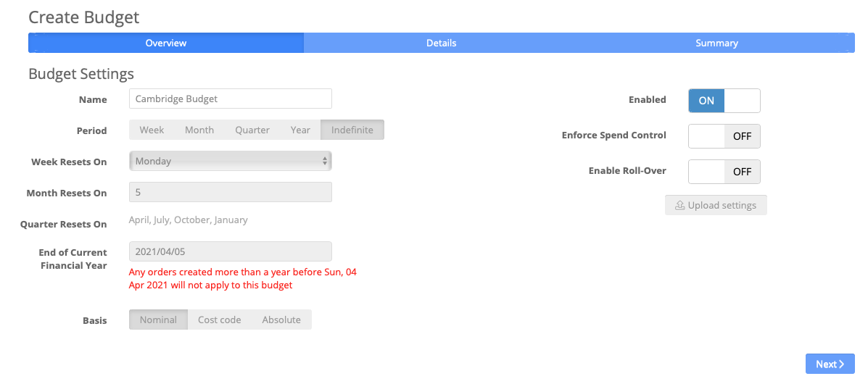Set budget basis to Nominal
Viewport: 868px width, 384px height.
tap(158, 320)
